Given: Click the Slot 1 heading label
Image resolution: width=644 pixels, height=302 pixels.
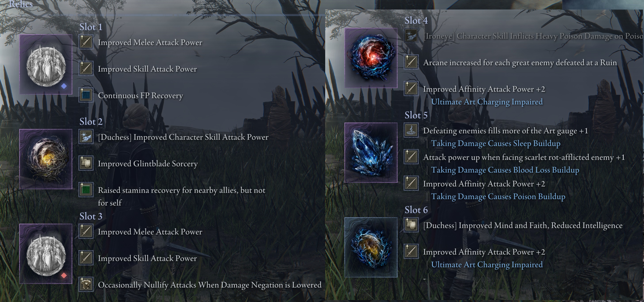Looking at the screenshot, I should pyautogui.click(x=91, y=27).
